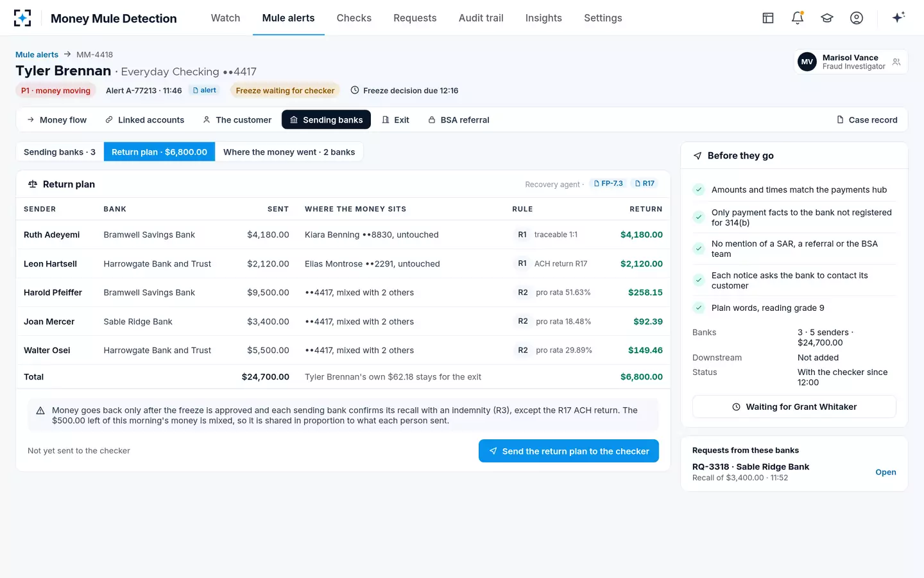Open the user profile circle icon
The width and height of the screenshot is (924, 578).
857,18
